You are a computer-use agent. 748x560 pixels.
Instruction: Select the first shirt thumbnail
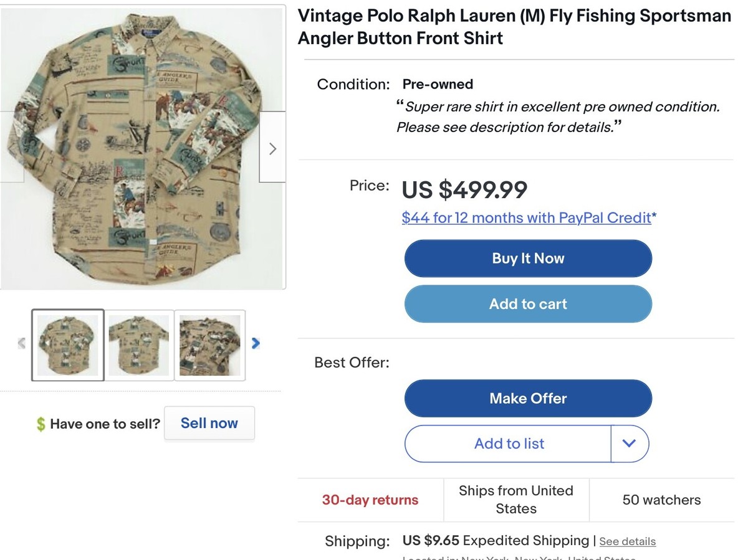coord(68,344)
